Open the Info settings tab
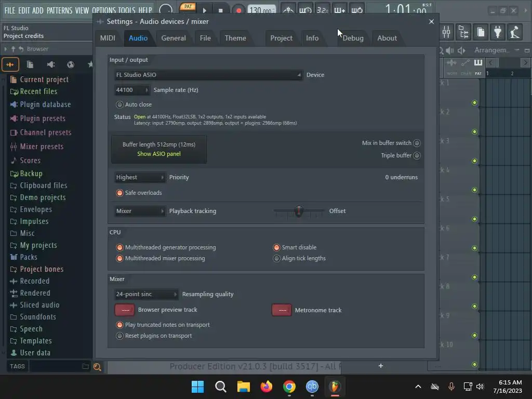Image resolution: width=532 pixels, height=399 pixels. click(312, 38)
